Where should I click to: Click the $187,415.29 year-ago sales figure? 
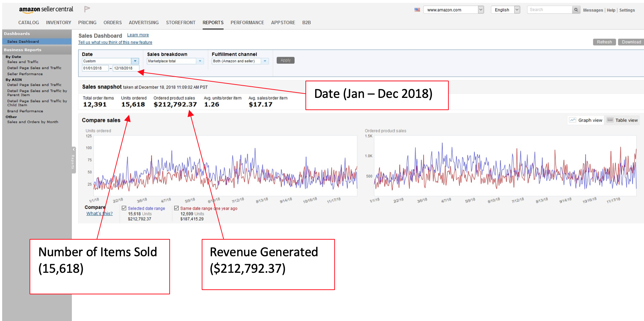(x=192, y=219)
